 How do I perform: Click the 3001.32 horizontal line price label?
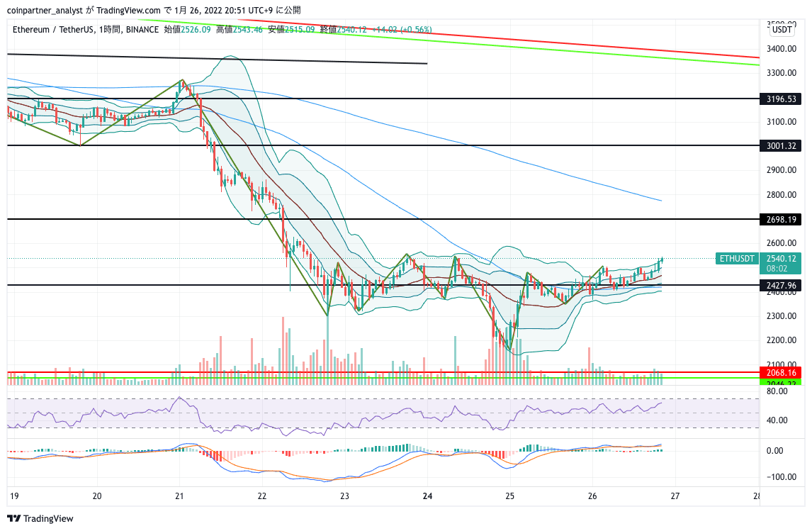click(x=780, y=146)
